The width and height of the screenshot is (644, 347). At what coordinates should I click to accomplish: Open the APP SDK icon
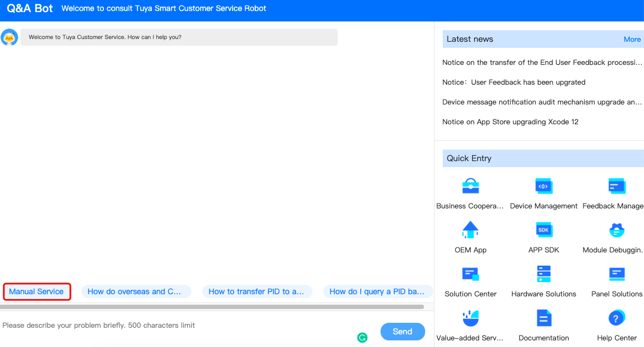click(544, 230)
